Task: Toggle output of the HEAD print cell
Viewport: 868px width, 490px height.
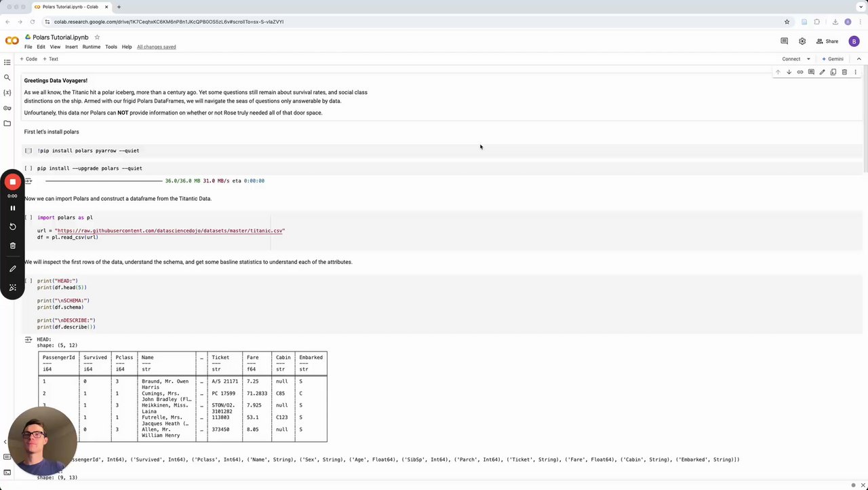Action: point(28,339)
